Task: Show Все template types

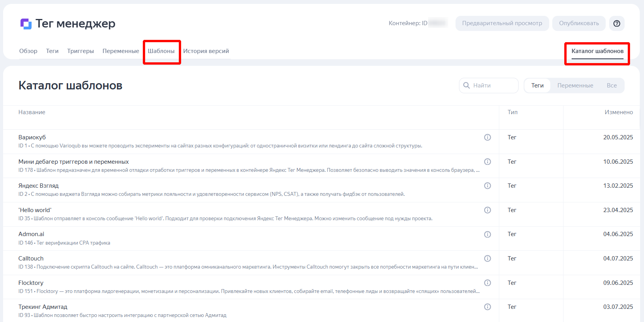Action: [612, 86]
